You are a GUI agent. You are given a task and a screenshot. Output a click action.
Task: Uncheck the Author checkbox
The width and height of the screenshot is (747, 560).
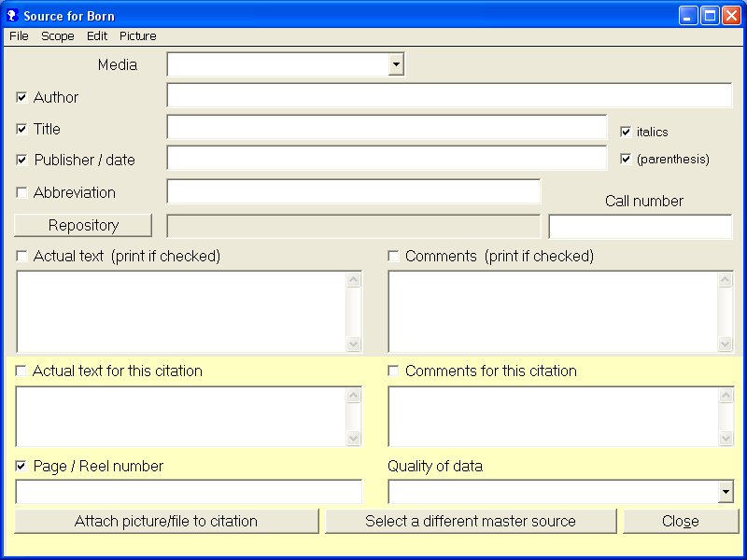[x=21, y=97]
